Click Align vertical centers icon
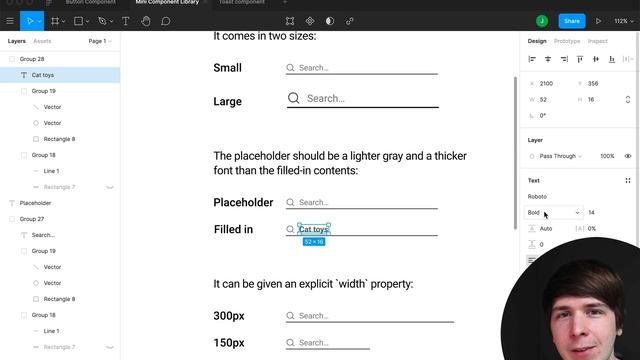640x360 pixels. pos(596,59)
